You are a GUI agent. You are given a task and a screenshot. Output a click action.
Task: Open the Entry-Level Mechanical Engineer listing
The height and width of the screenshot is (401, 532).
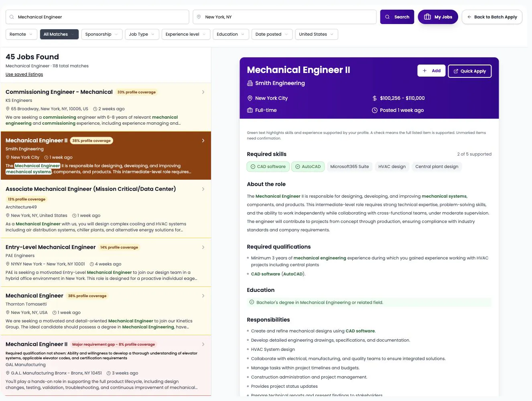point(106,262)
